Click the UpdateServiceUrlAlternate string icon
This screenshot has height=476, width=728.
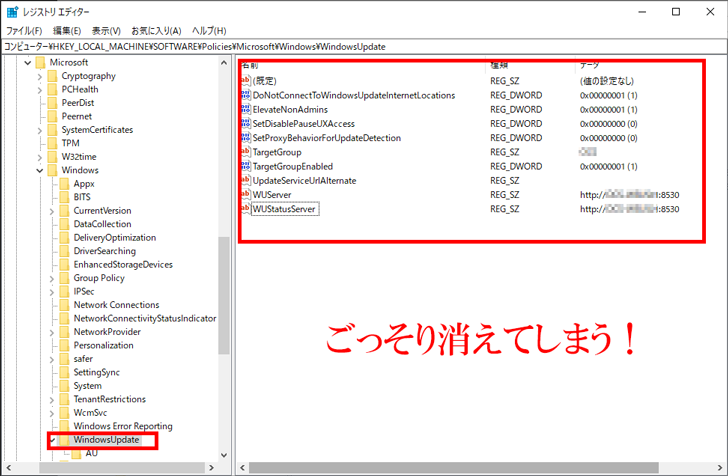tap(246, 180)
